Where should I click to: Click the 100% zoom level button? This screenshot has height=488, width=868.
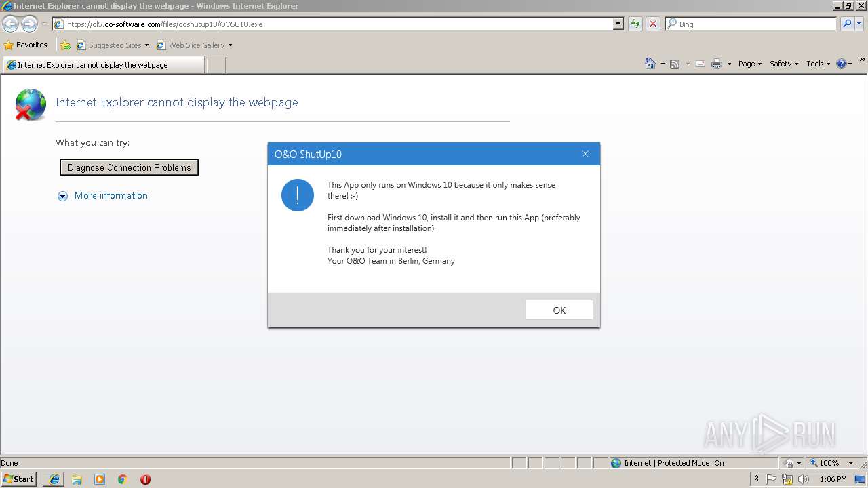(825, 463)
